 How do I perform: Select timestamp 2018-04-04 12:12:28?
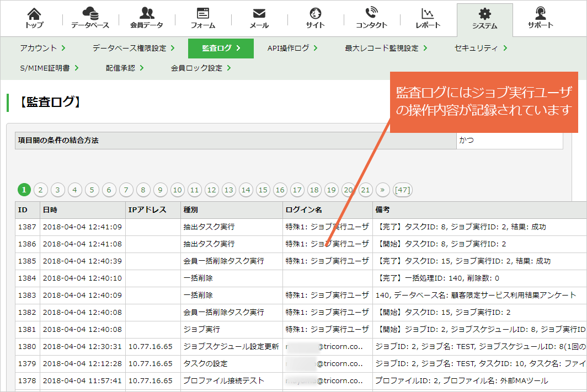82,363
